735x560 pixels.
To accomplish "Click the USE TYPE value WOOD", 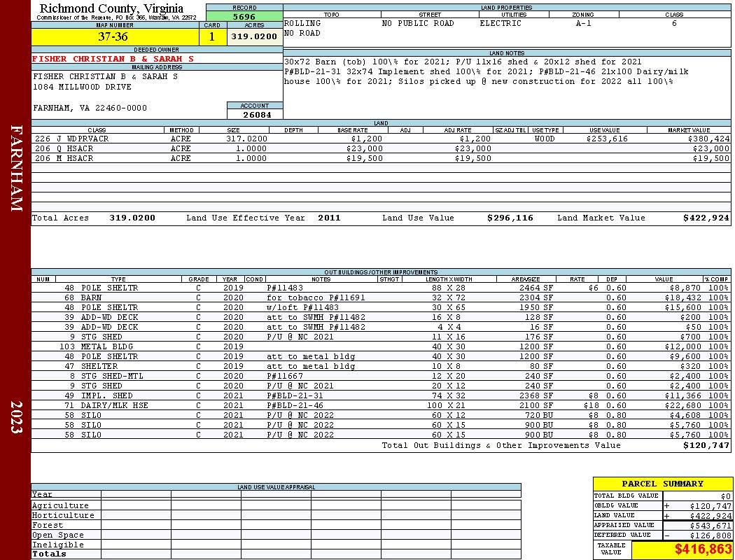I will [545, 139].
